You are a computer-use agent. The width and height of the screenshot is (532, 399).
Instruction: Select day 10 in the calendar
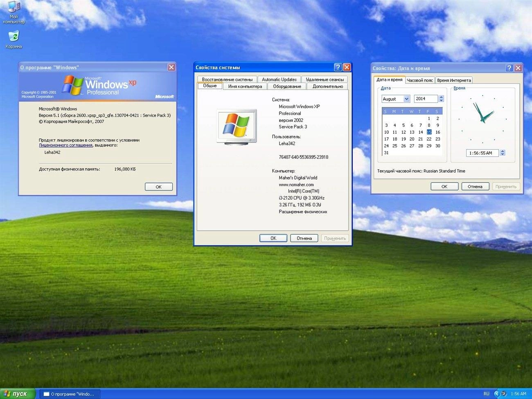tap(386, 132)
